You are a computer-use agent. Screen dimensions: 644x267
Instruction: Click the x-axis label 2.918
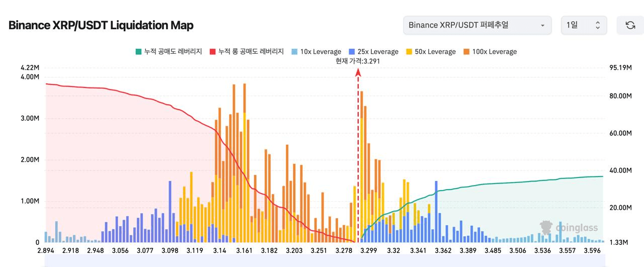click(70, 250)
